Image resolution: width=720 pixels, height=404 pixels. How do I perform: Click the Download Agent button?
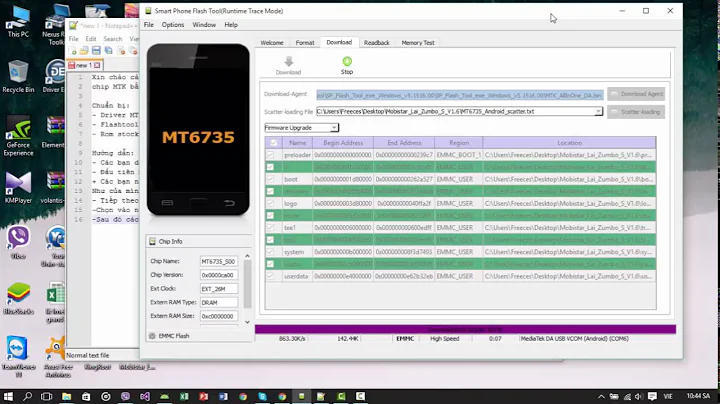636,94
